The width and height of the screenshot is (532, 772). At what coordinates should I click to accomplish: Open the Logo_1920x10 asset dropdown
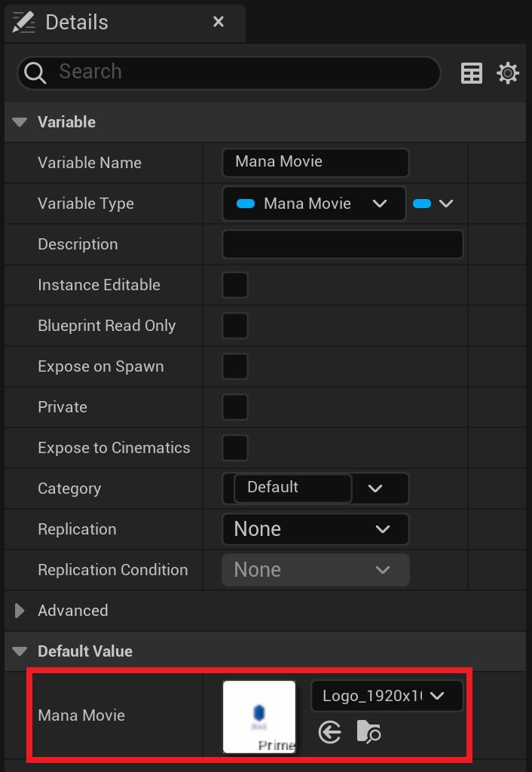(x=387, y=696)
